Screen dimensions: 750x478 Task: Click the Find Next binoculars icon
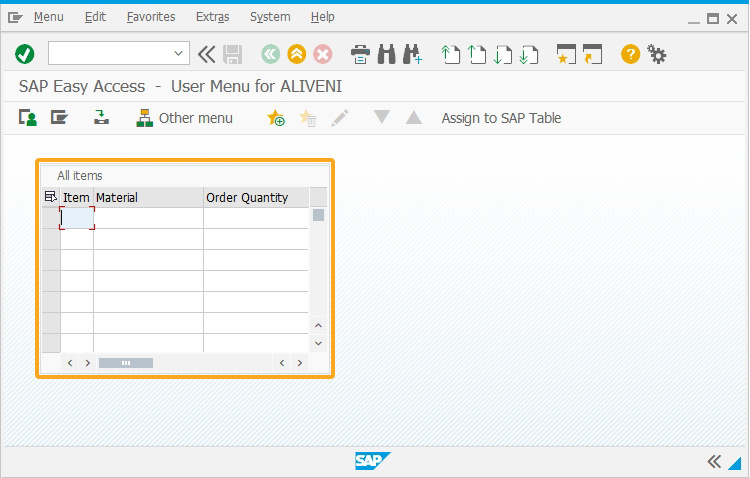(412, 54)
